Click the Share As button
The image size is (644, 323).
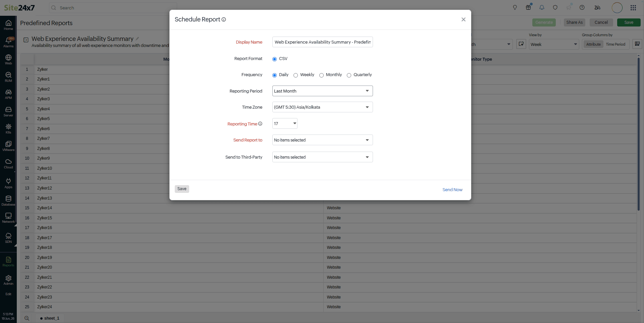click(x=574, y=22)
